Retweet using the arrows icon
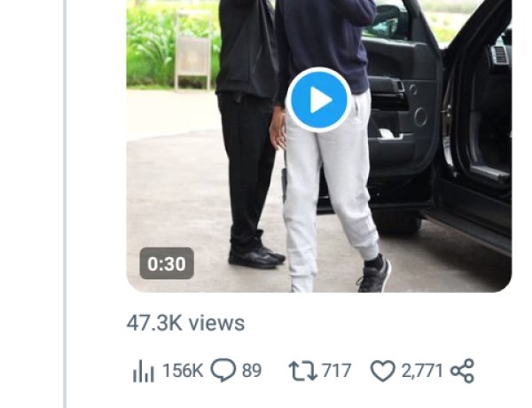532x408 pixels. [x=303, y=371]
